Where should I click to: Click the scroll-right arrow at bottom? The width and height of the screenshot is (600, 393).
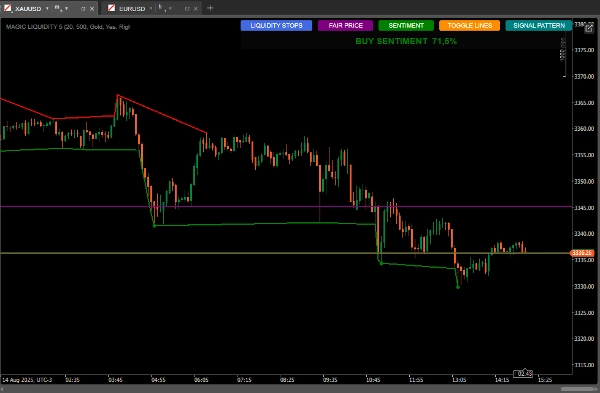[597, 389]
